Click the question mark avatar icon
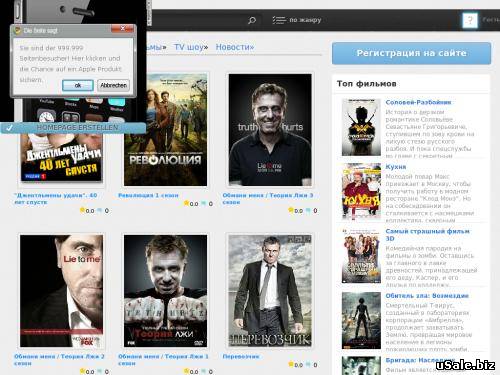The width and height of the screenshot is (500, 375). coord(470,20)
